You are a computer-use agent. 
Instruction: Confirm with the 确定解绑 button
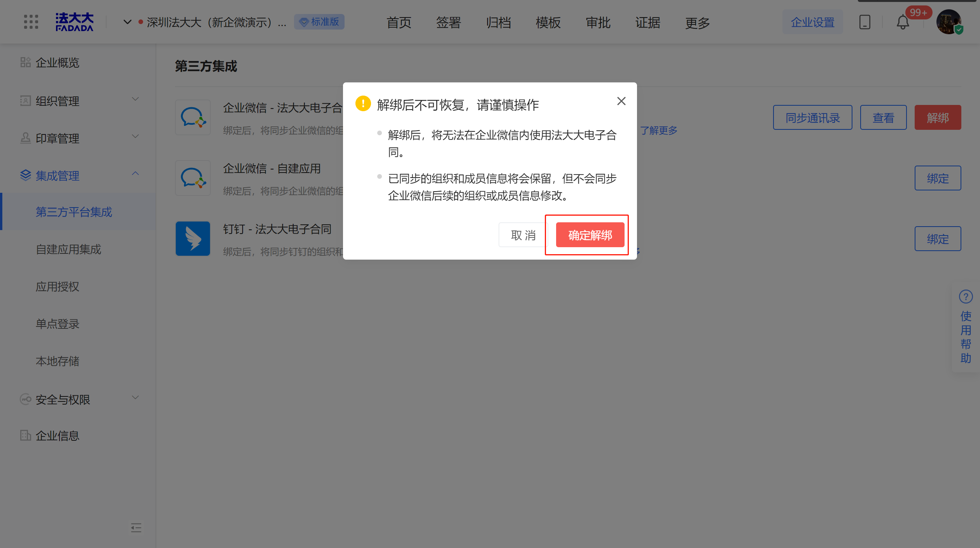(x=590, y=235)
